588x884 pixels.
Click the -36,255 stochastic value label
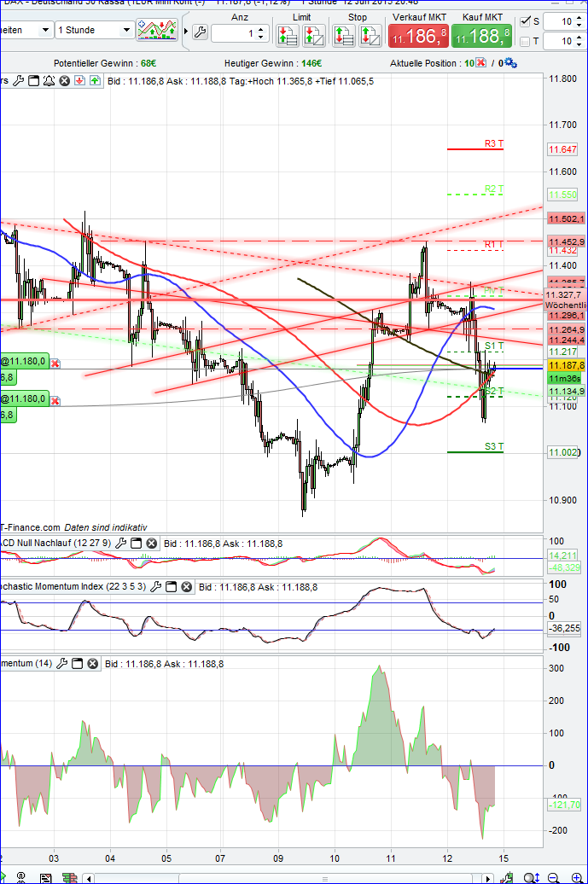[x=564, y=628]
